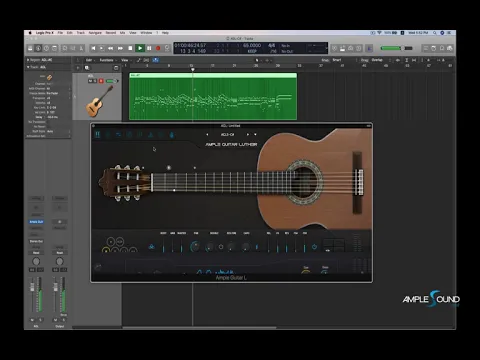Select the green MIDI region in the tracks area
The image size is (480, 360).
[x=213, y=96]
